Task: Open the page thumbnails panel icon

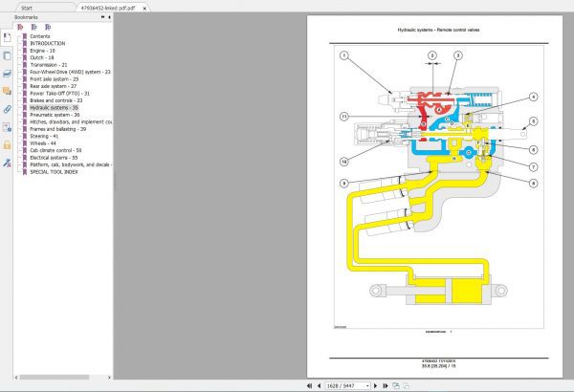Action: coord(7,55)
